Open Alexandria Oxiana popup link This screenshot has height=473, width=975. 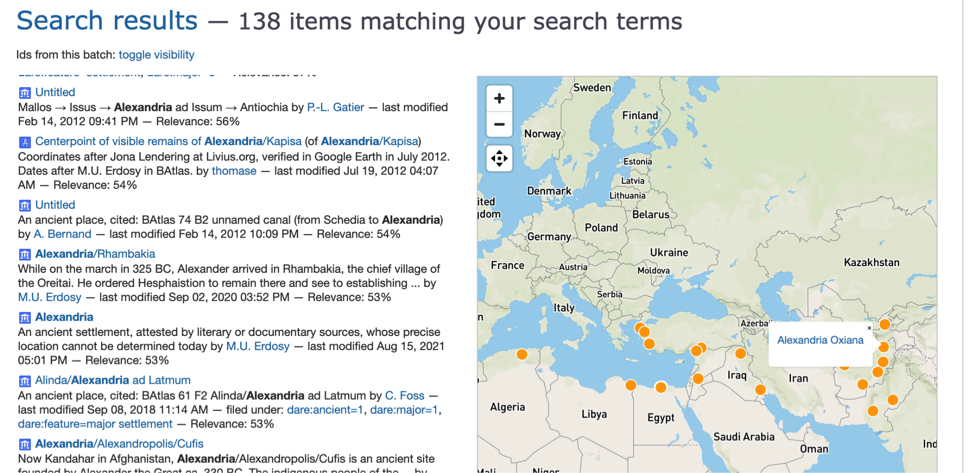820,340
